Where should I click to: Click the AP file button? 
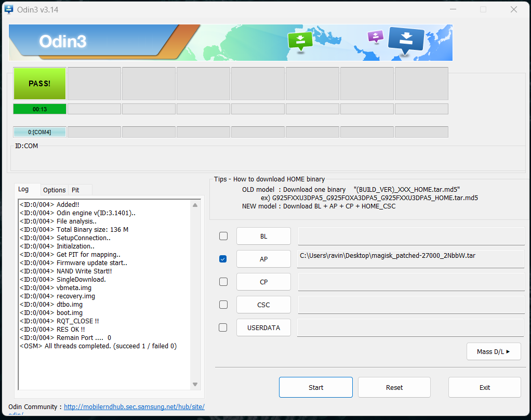263,259
